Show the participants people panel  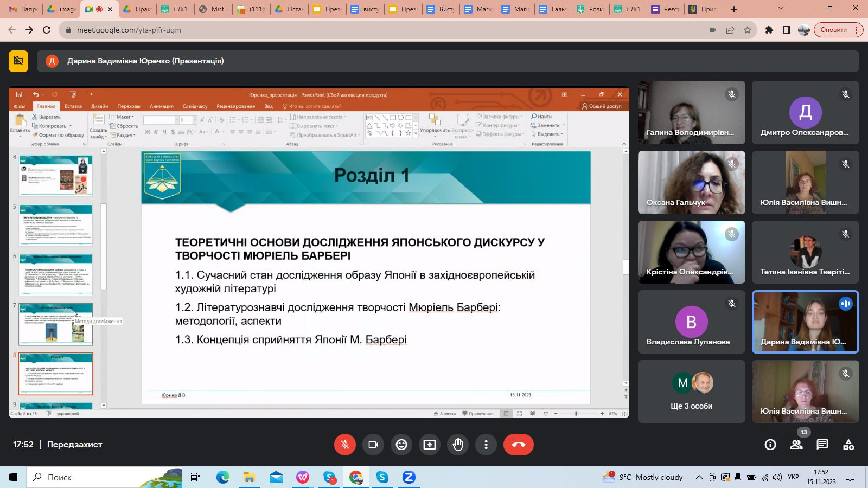[796, 445]
